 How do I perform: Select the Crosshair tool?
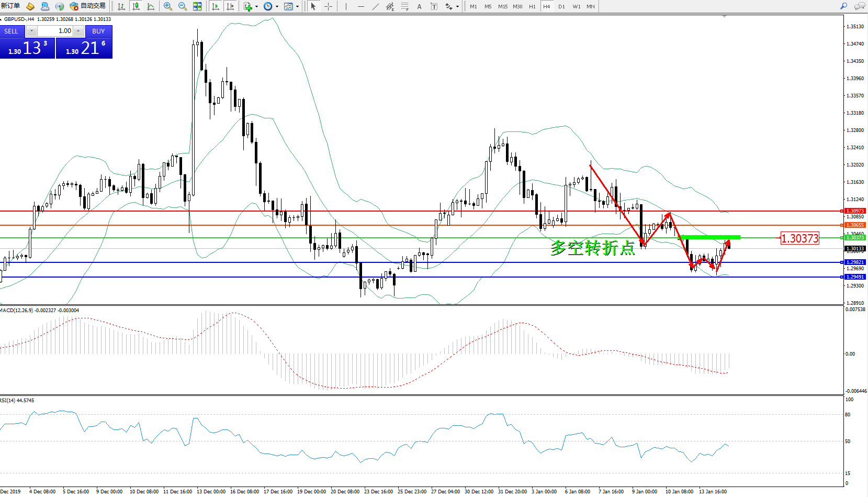(x=329, y=6)
